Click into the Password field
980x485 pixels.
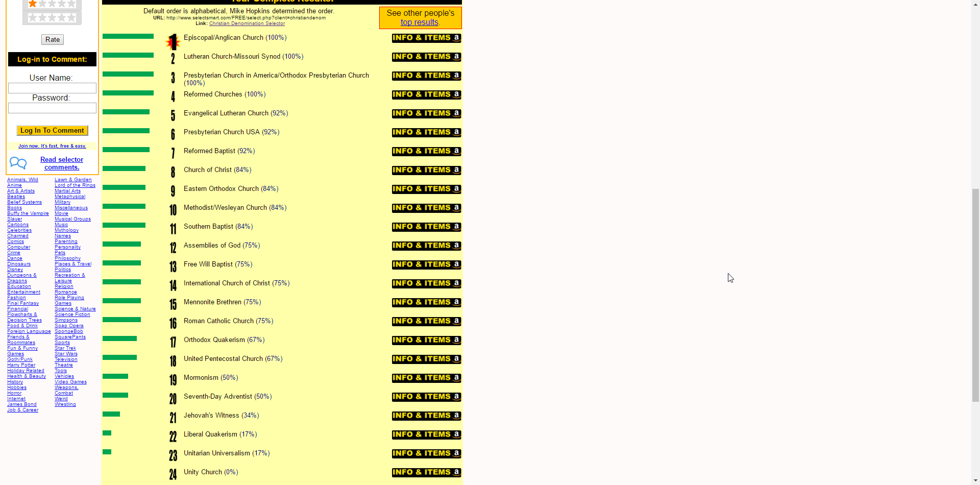click(x=52, y=108)
